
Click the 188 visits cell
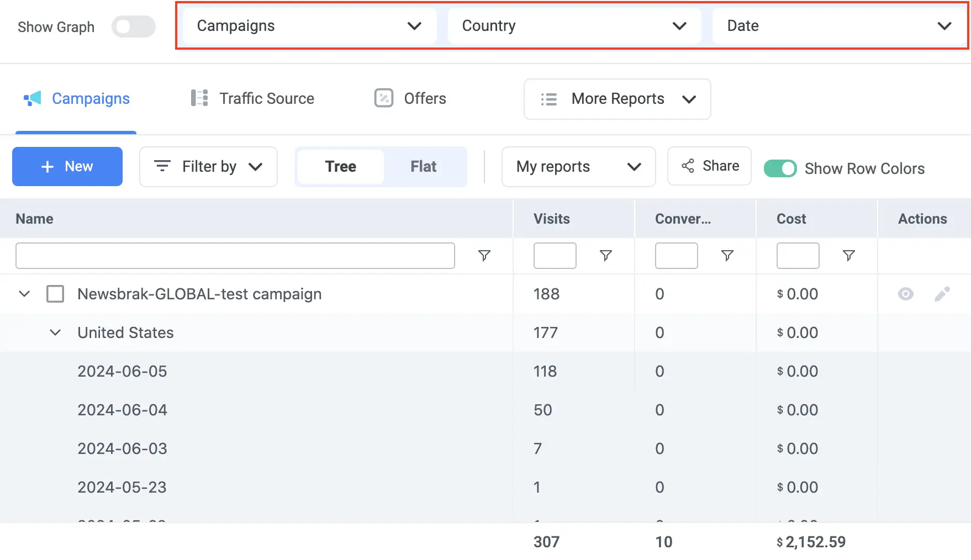tap(546, 294)
